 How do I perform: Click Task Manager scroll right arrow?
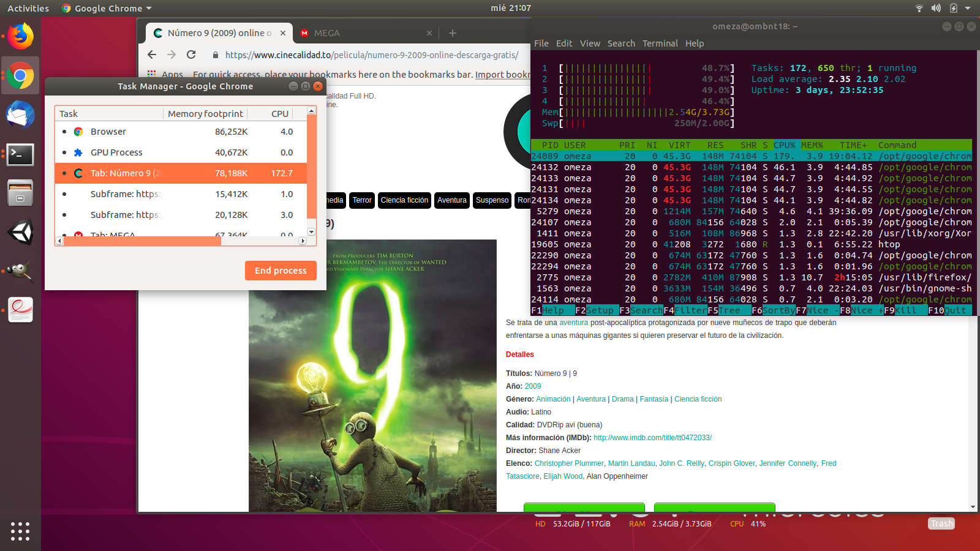click(x=303, y=241)
